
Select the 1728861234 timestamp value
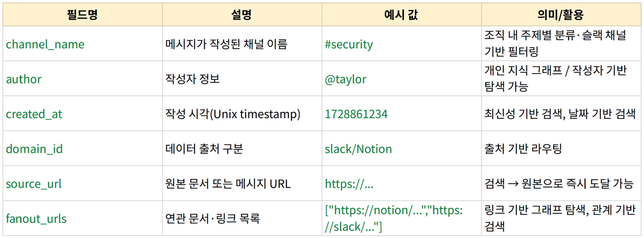pyautogui.click(x=356, y=114)
